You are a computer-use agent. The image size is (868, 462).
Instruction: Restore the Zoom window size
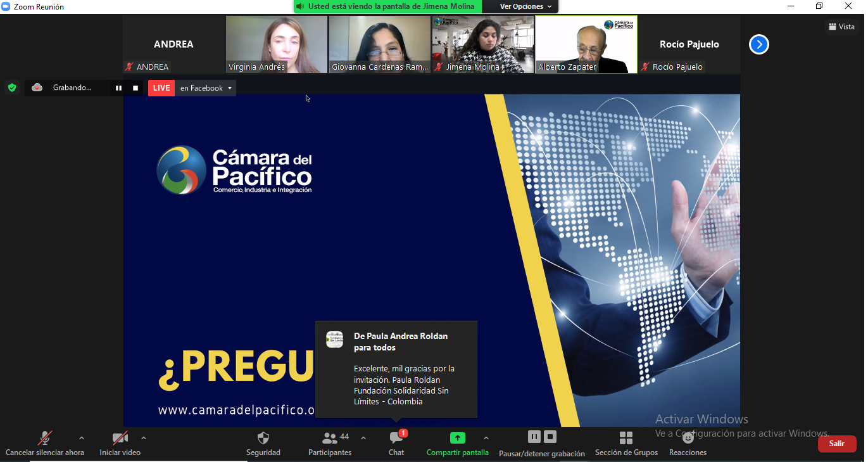click(819, 6)
